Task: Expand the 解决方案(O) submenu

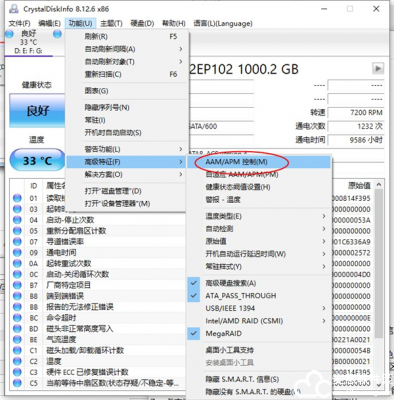Action: pyautogui.click(x=126, y=174)
